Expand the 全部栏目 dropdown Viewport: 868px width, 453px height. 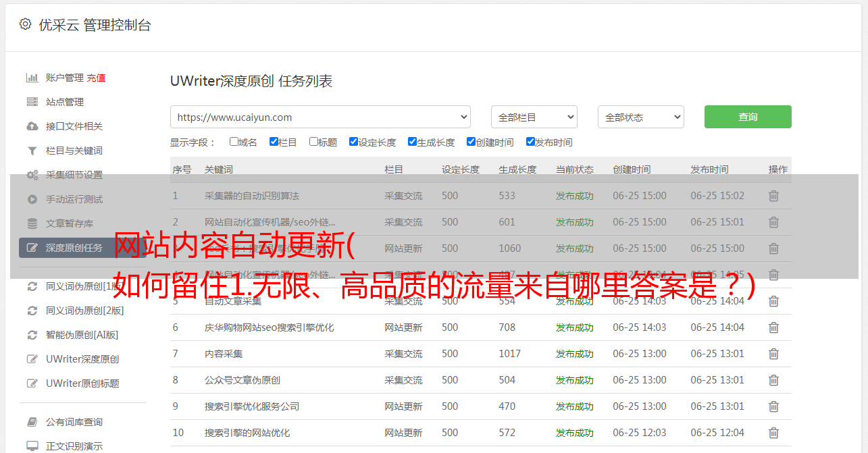[534, 117]
